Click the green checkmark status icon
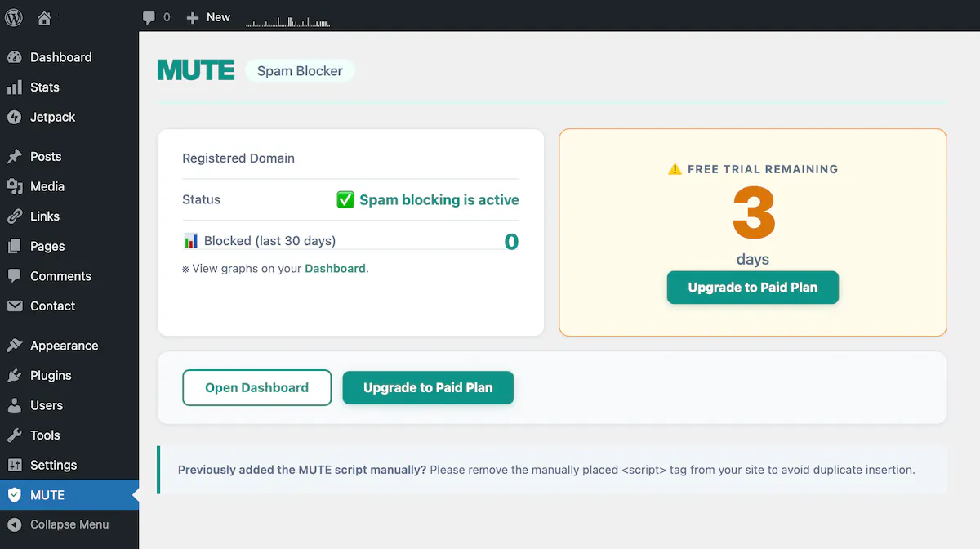980x549 pixels. click(345, 199)
